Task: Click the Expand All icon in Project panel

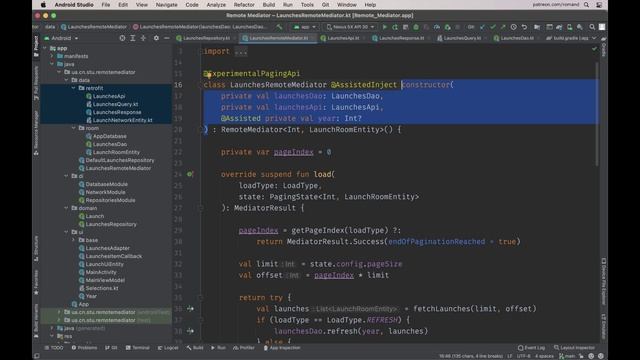Action: click(x=133, y=38)
